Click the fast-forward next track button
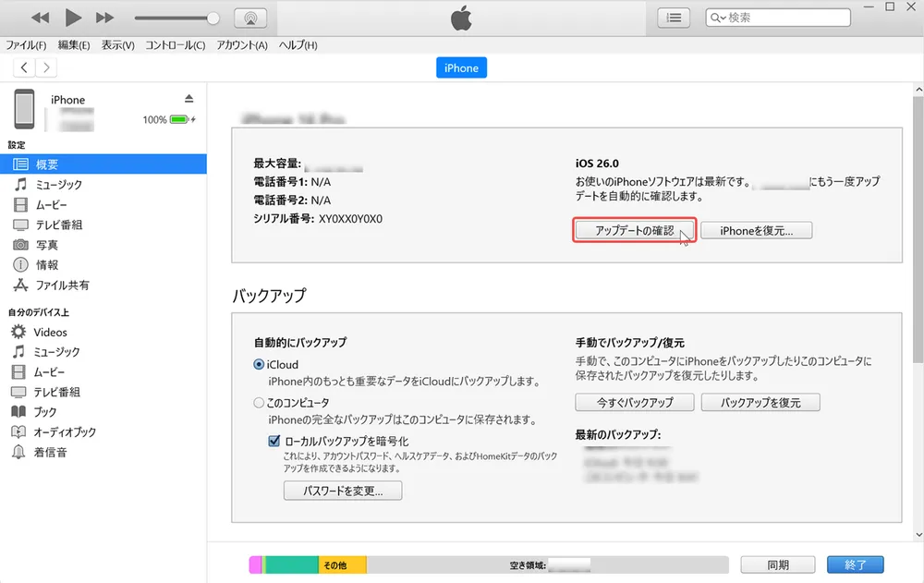The image size is (924, 583). [x=105, y=18]
